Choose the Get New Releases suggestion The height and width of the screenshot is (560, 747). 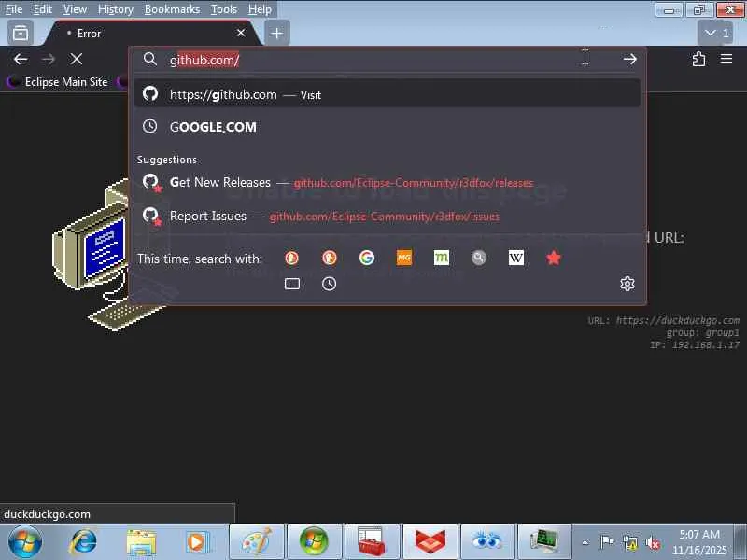point(388,182)
